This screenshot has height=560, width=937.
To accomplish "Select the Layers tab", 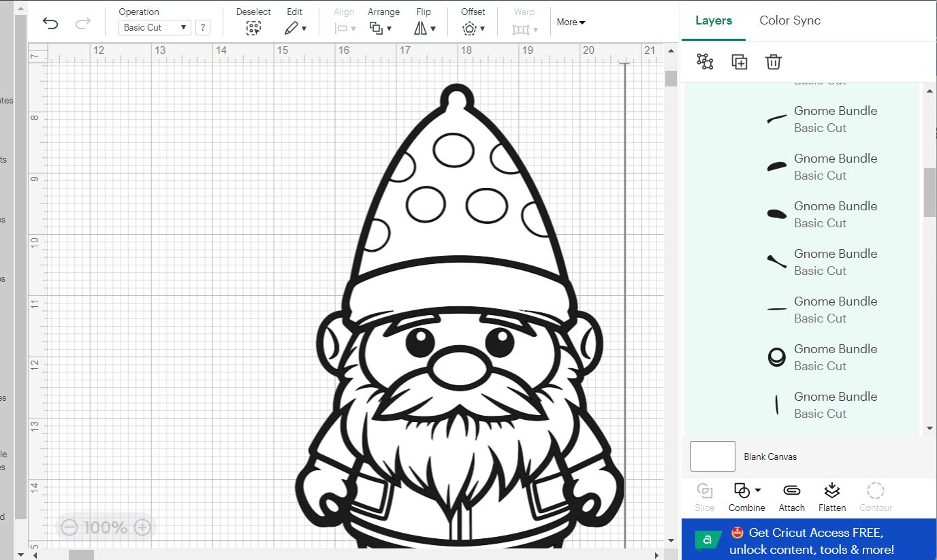I will [x=714, y=20].
